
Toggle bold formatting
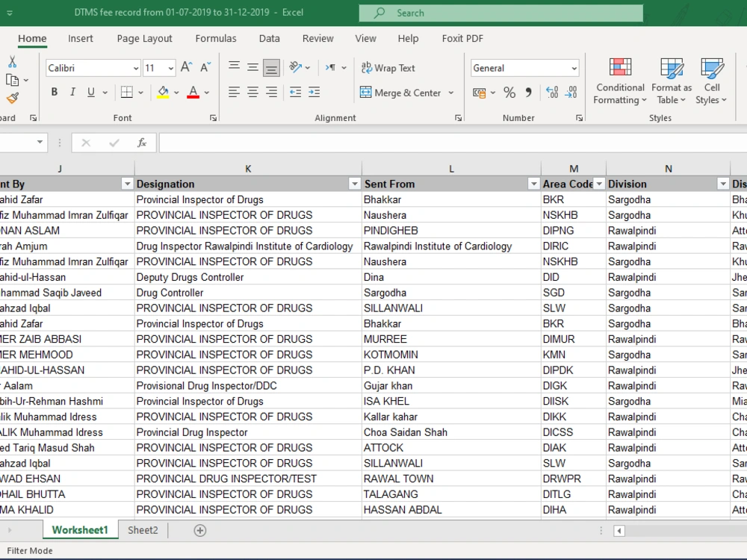(x=54, y=92)
